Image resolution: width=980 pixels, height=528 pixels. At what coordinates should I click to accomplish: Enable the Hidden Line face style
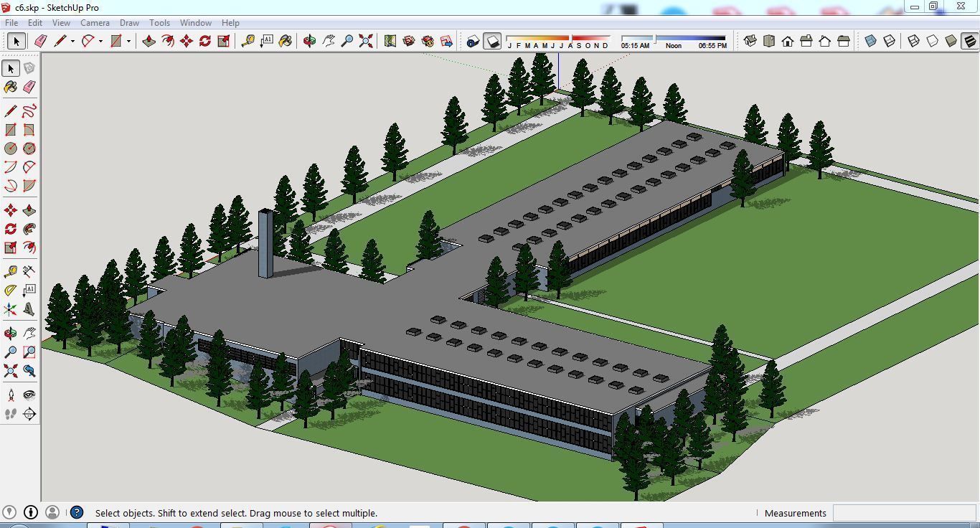pos(933,41)
